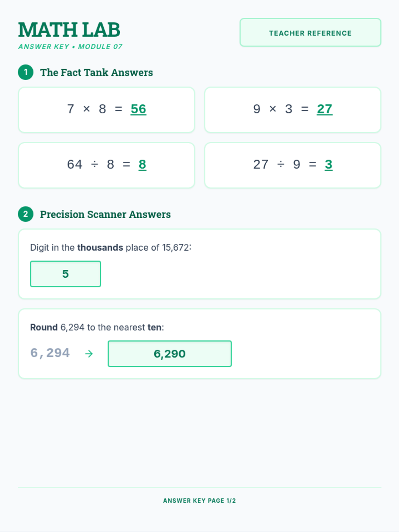
Task: Click the rounded answer box showing 6,290
Action: coord(170,354)
